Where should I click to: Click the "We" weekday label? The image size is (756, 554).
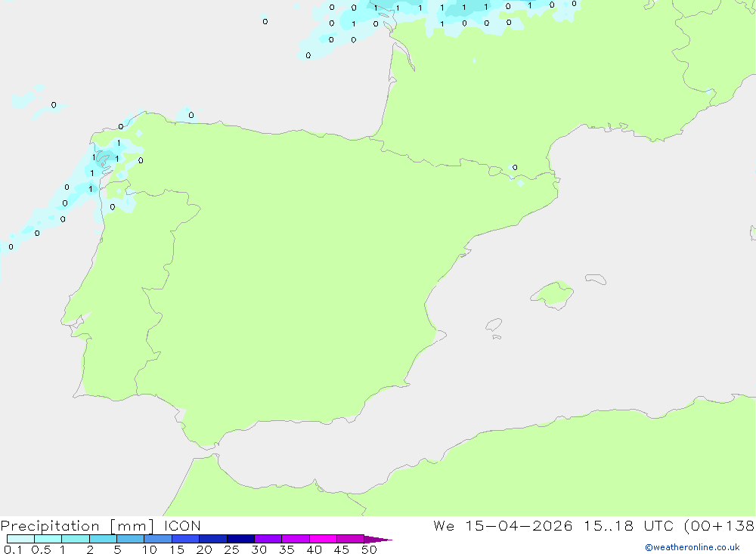click(x=444, y=525)
